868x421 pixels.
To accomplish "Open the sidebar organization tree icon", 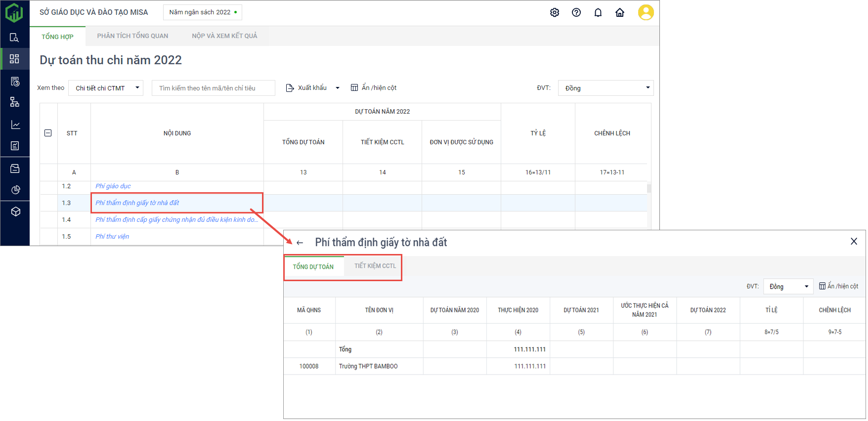I will coord(15,102).
